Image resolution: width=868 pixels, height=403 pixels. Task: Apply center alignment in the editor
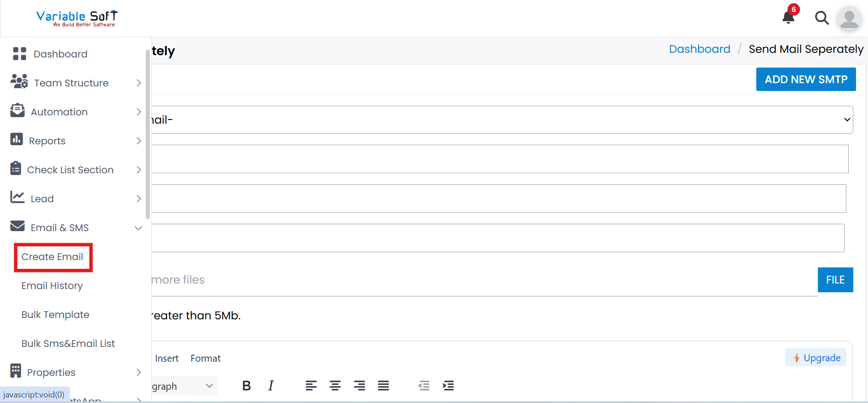[335, 386]
